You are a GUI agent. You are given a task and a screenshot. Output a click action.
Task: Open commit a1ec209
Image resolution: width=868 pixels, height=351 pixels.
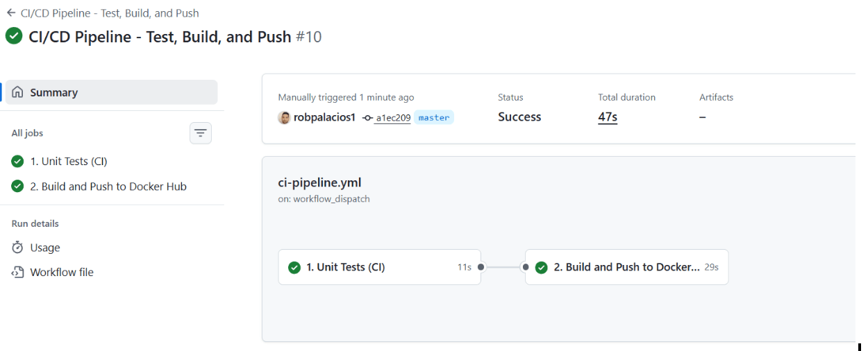click(392, 118)
